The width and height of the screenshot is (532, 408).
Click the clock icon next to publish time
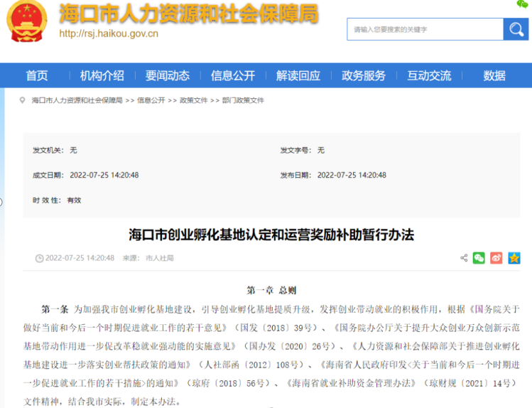[39, 258]
